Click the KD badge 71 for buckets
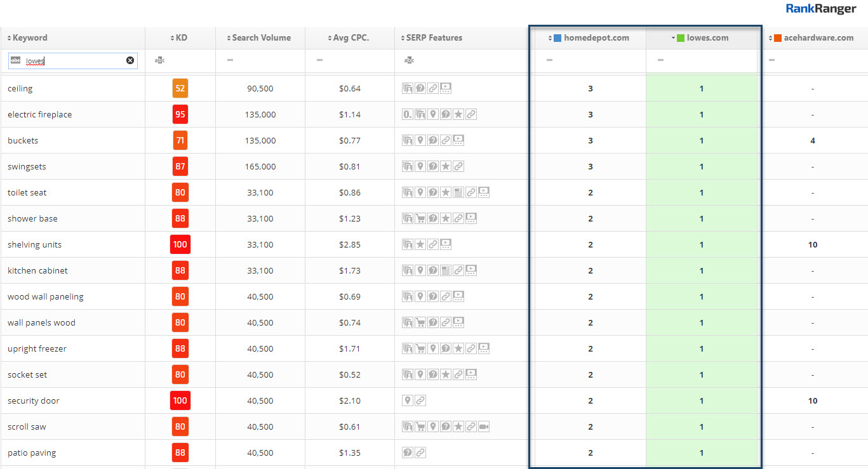The height and width of the screenshot is (469, 868). click(x=180, y=140)
